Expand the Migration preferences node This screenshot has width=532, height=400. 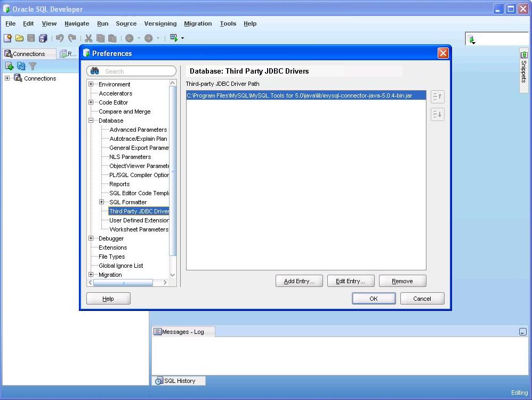pyautogui.click(x=91, y=274)
